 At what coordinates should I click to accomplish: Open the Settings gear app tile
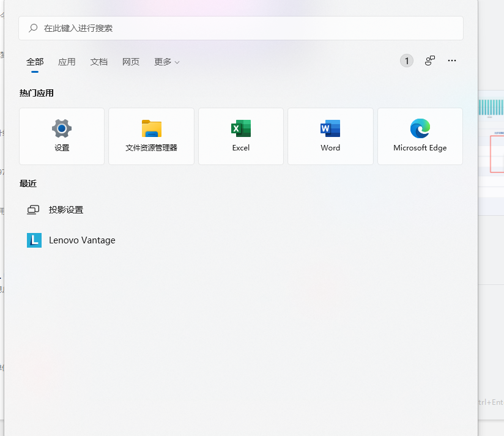coord(62,136)
